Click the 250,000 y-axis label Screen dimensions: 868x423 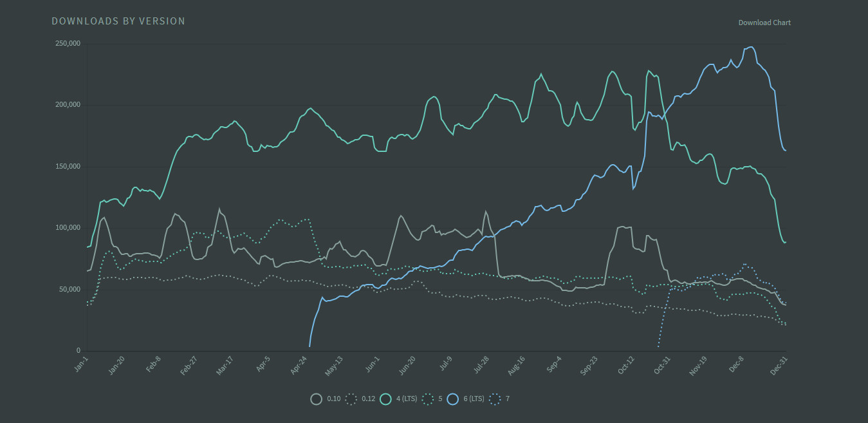(68, 44)
